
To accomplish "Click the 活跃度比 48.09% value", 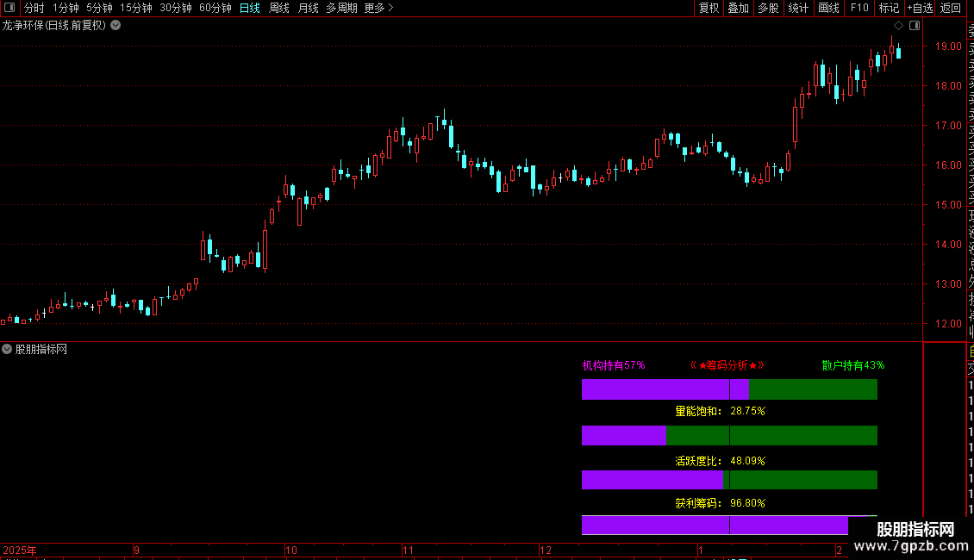I will (x=747, y=461).
